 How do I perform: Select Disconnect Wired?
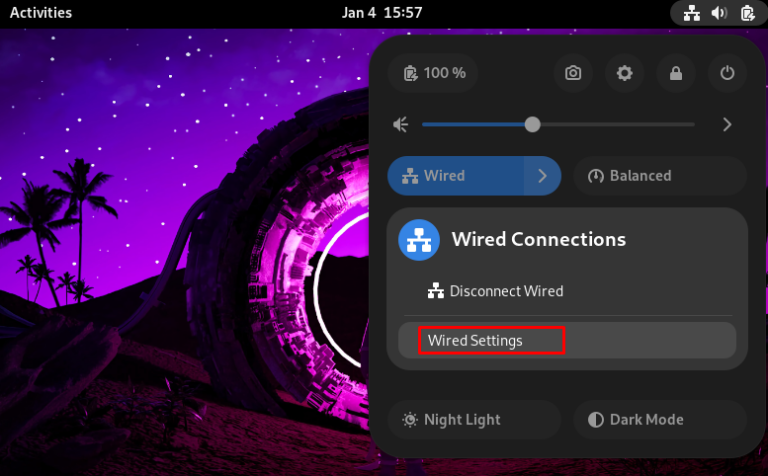(x=506, y=291)
